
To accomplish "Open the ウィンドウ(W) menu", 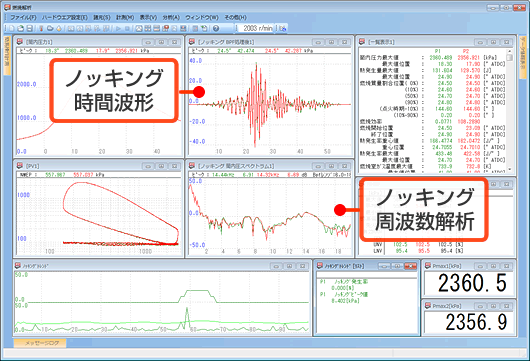I will (202, 17).
